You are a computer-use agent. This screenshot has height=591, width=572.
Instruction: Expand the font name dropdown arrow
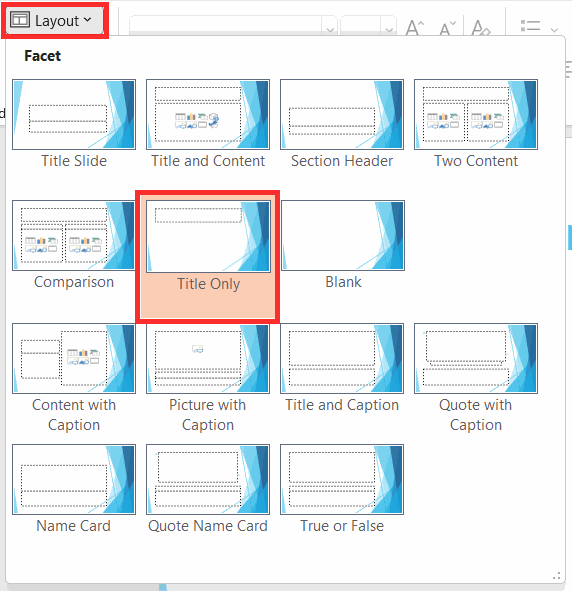[x=330, y=29]
